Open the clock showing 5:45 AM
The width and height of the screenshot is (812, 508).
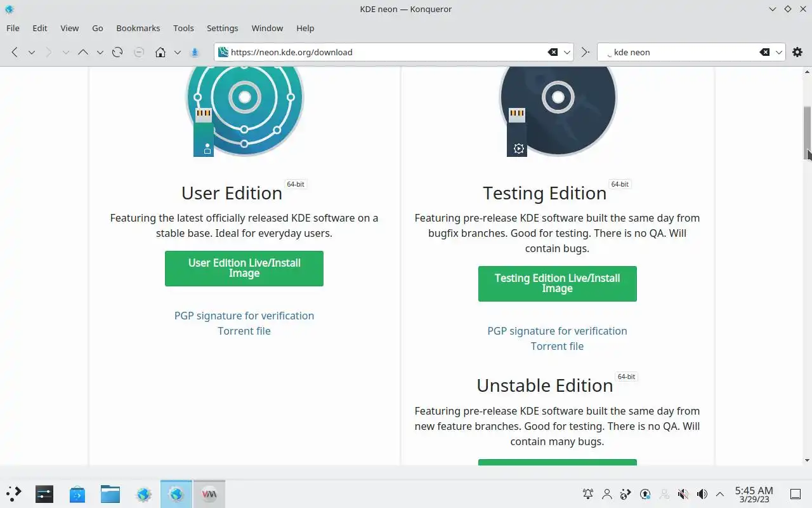pos(754,494)
